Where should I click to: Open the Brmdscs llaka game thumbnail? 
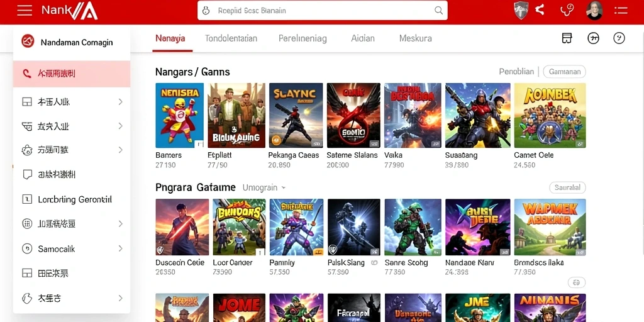[550, 227]
